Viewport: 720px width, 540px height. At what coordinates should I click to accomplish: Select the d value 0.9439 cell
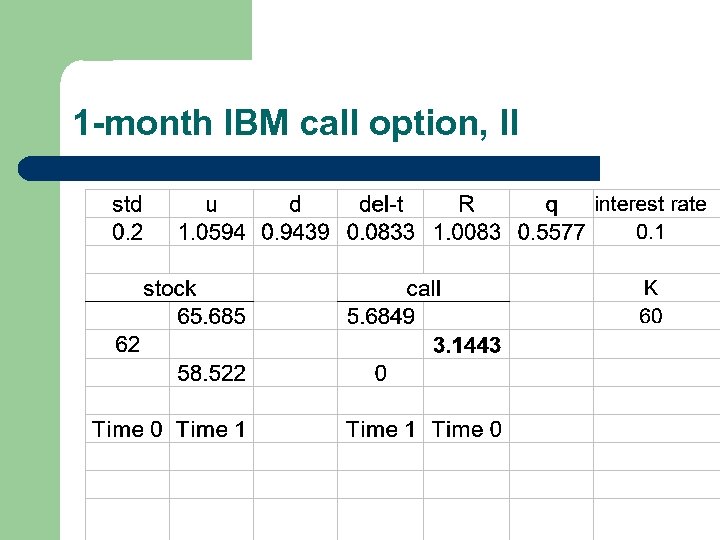296,233
